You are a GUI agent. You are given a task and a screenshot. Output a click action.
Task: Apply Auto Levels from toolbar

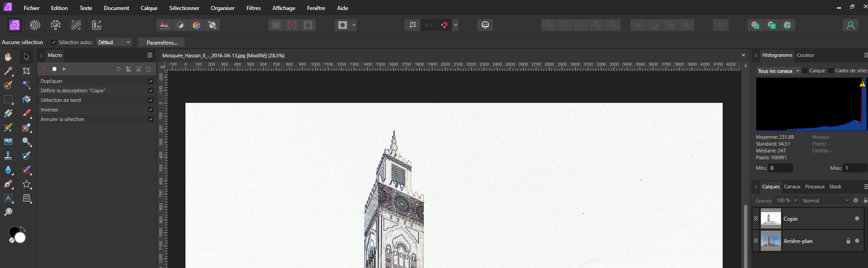point(164,25)
